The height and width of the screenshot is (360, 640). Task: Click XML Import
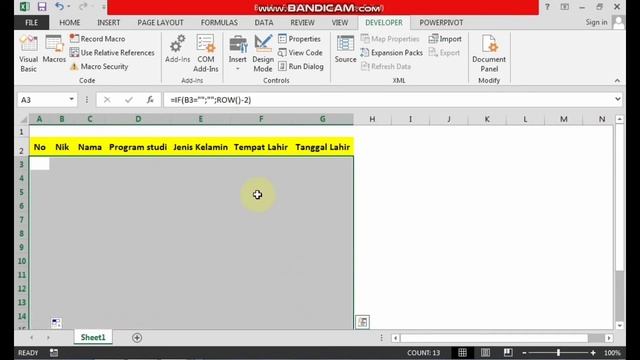click(445, 39)
